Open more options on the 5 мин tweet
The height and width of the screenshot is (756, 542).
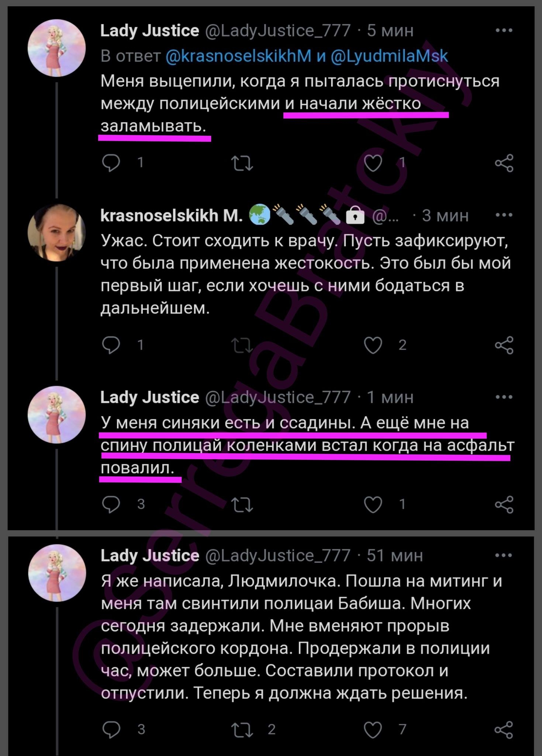tap(504, 31)
